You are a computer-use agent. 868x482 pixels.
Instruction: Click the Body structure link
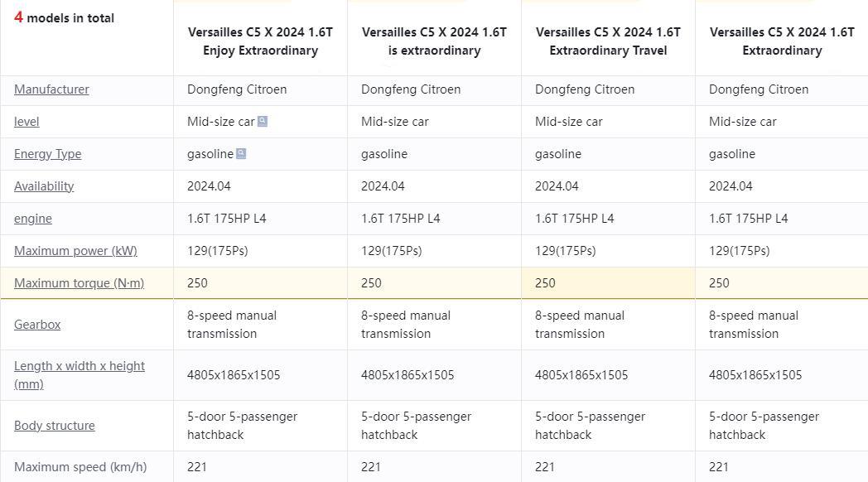(55, 426)
